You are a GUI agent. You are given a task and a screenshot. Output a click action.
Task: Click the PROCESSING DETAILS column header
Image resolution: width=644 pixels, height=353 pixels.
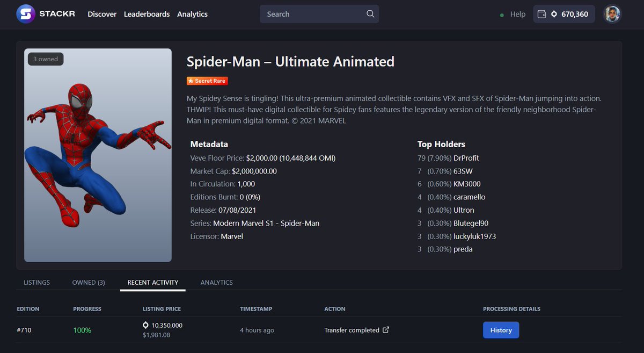(x=511, y=309)
